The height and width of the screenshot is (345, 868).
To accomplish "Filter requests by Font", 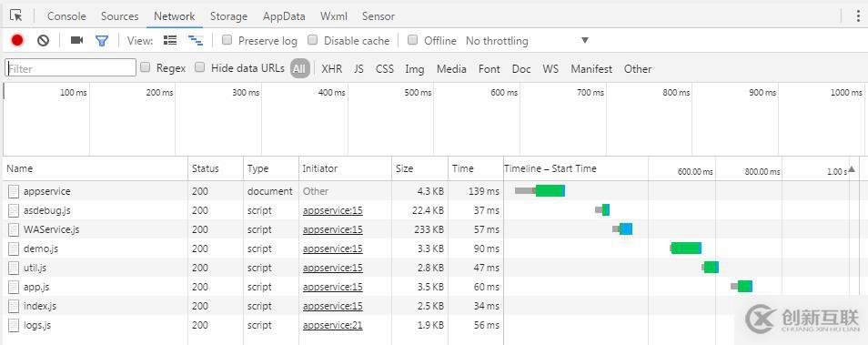I will 489,68.
